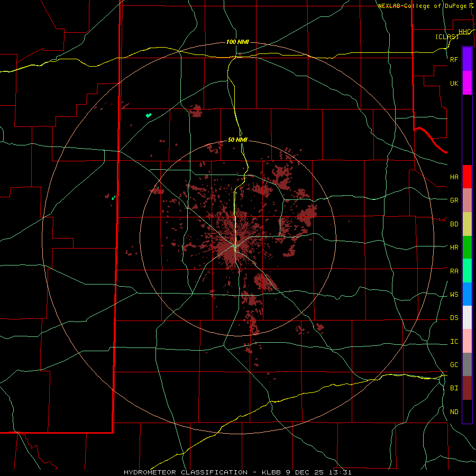Click the RF legend label
This screenshot has width=476, height=476.
pyautogui.click(x=454, y=59)
